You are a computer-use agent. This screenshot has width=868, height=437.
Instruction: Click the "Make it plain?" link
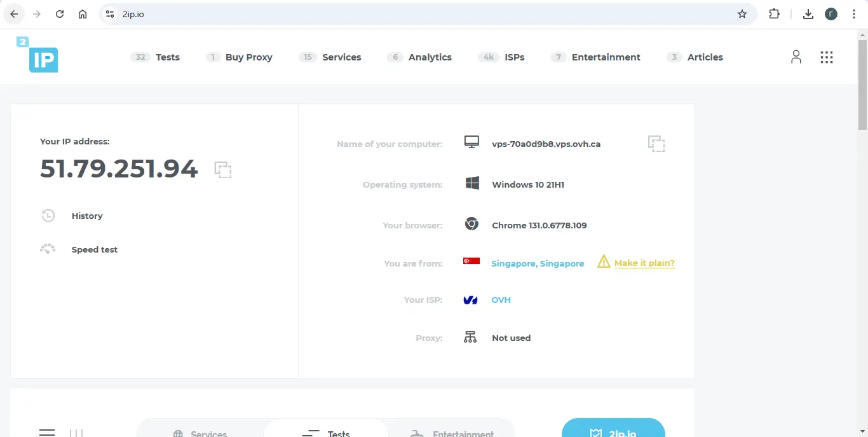[x=644, y=263]
